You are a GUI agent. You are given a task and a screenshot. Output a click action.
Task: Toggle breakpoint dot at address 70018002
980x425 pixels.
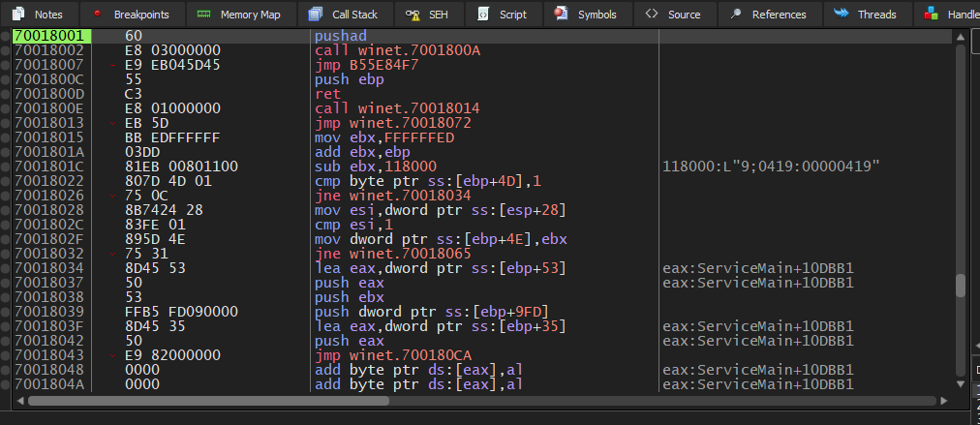tap(6, 49)
